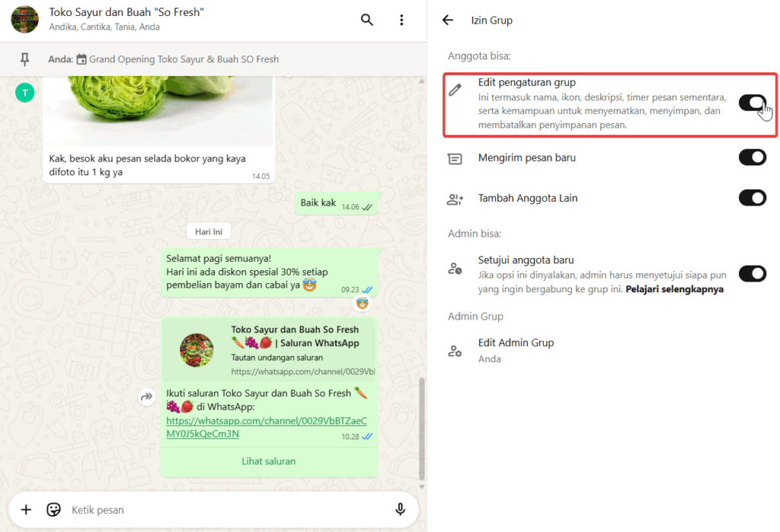Open the three-dot menu in chat header
780x532 pixels.
[401, 21]
